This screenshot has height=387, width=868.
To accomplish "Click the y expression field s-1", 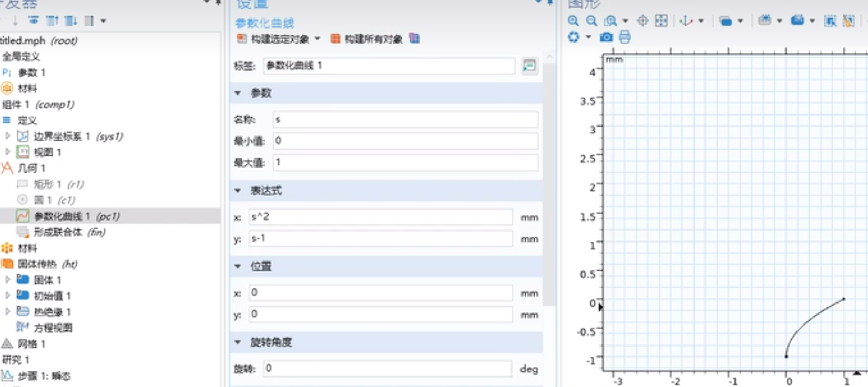I will coord(380,238).
